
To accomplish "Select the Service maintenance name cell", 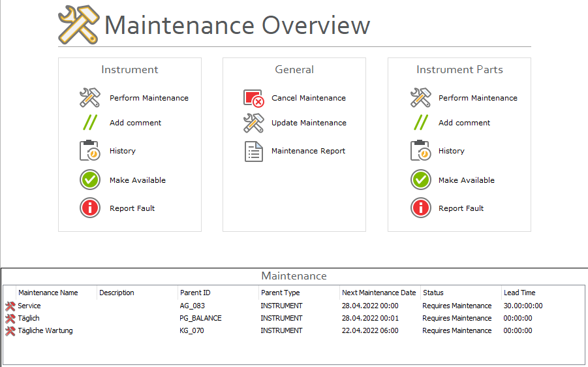I will tap(29, 306).
